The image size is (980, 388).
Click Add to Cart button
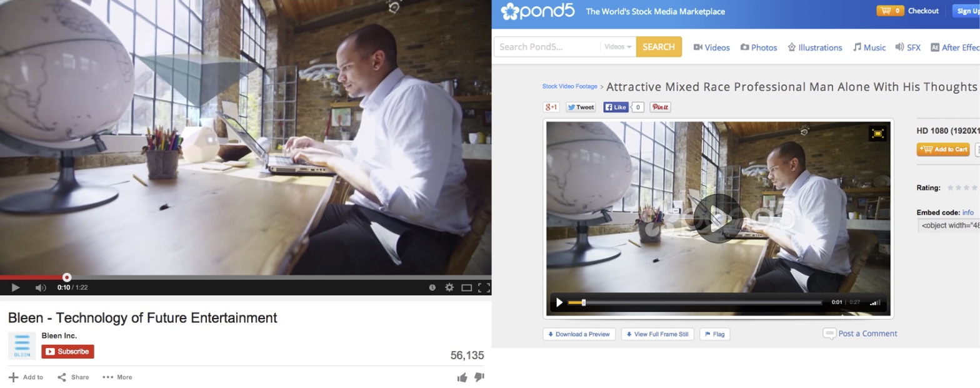[943, 149]
